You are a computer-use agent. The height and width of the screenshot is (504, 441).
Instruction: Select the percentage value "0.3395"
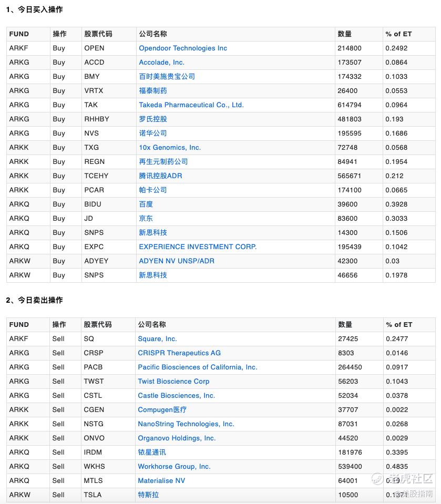(x=397, y=452)
